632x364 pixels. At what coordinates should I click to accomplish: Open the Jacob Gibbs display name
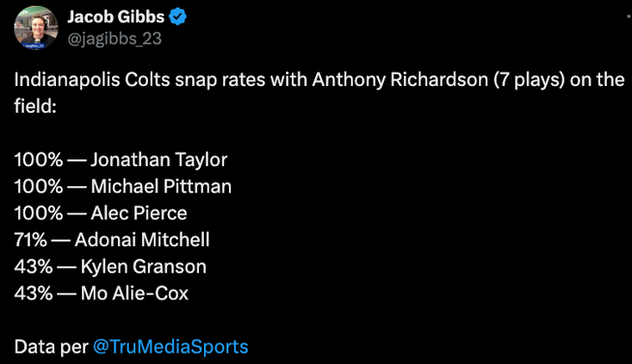[116, 17]
